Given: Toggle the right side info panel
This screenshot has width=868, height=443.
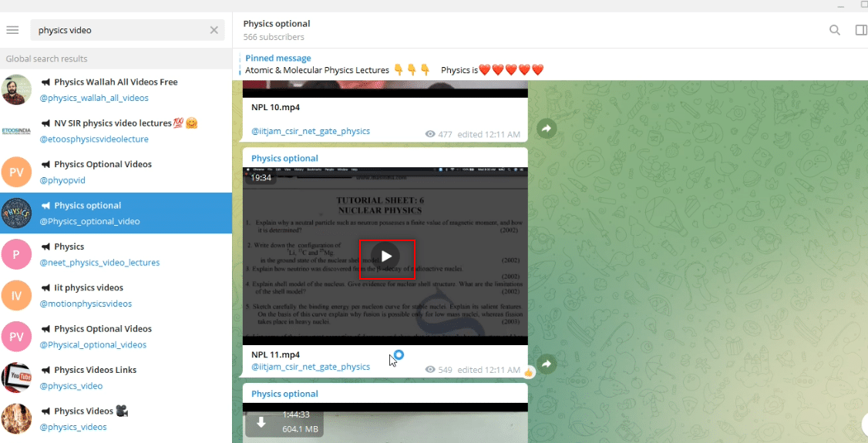Looking at the screenshot, I should point(861,30).
